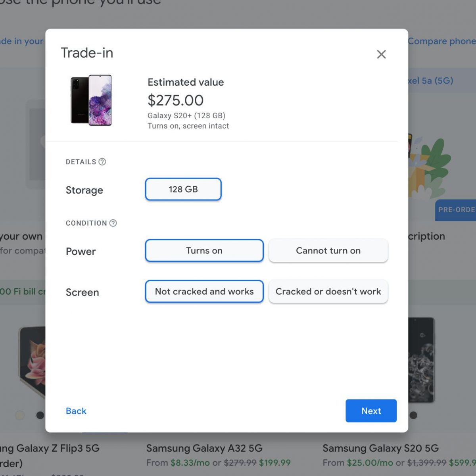Close the Trade-in dialog
The image size is (476, 476).
pyautogui.click(x=381, y=54)
